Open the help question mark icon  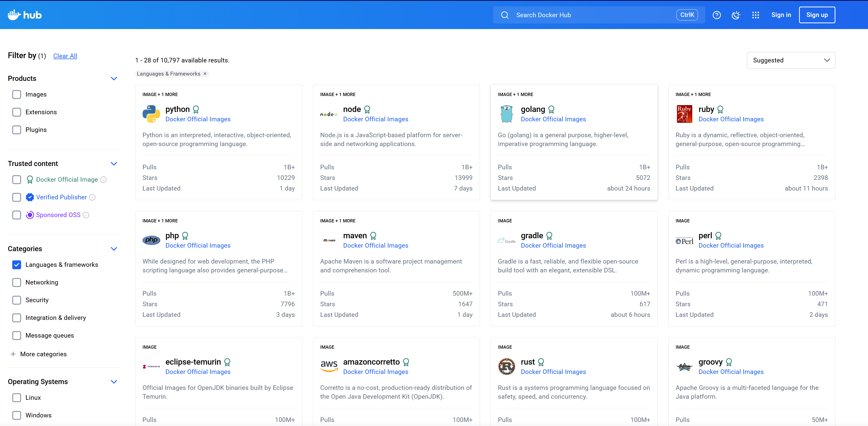717,15
